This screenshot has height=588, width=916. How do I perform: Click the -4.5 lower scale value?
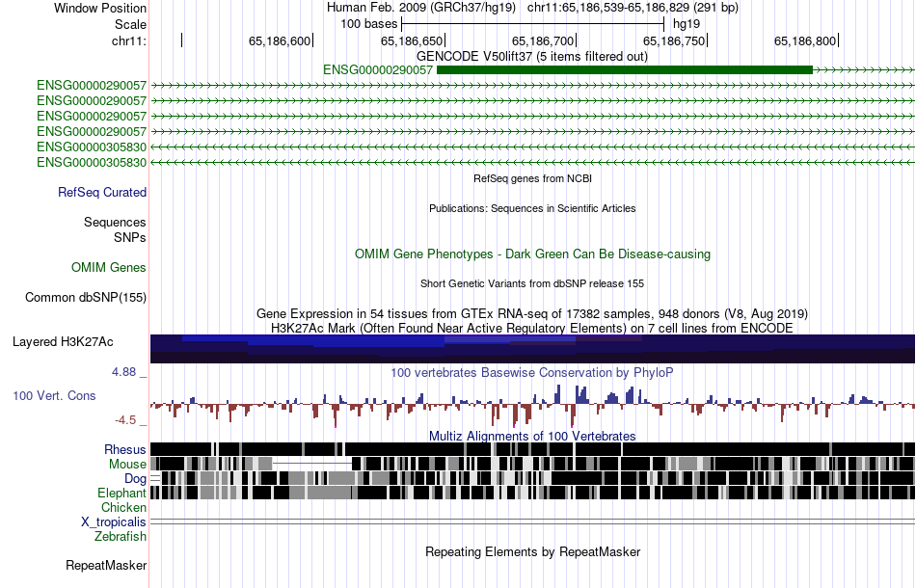point(125,420)
